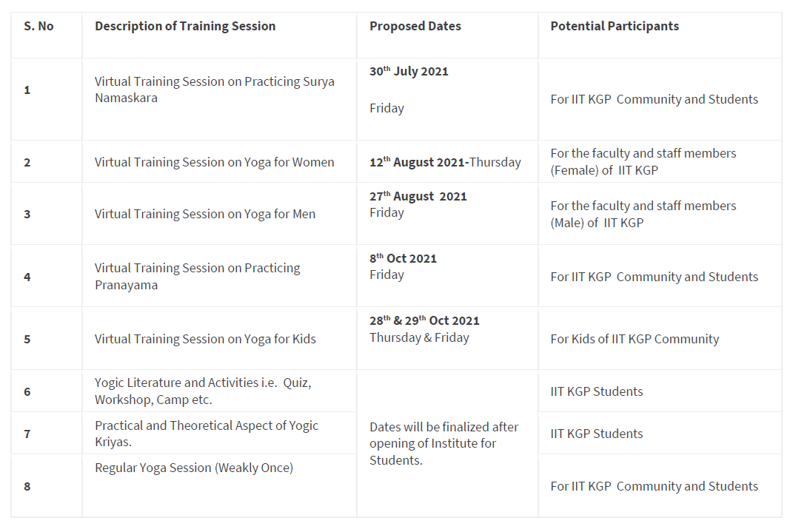Click the '27th August 2021' date

(418, 196)
